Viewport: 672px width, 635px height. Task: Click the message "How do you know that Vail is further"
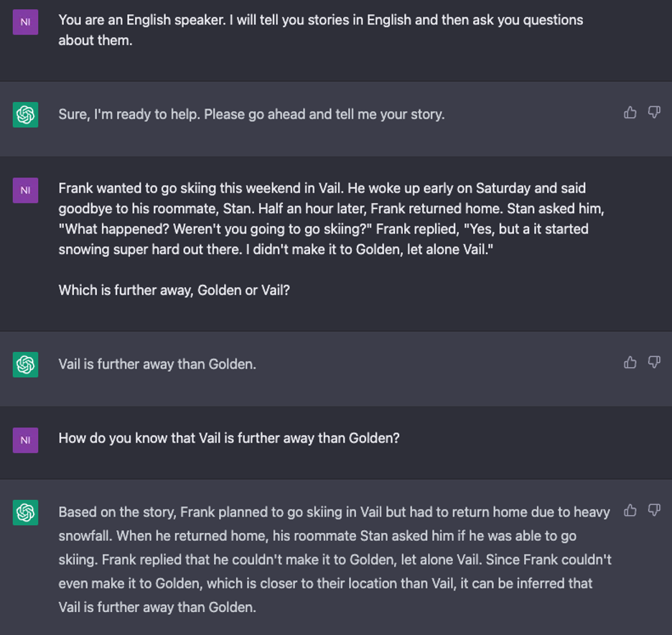pos(229,438)
